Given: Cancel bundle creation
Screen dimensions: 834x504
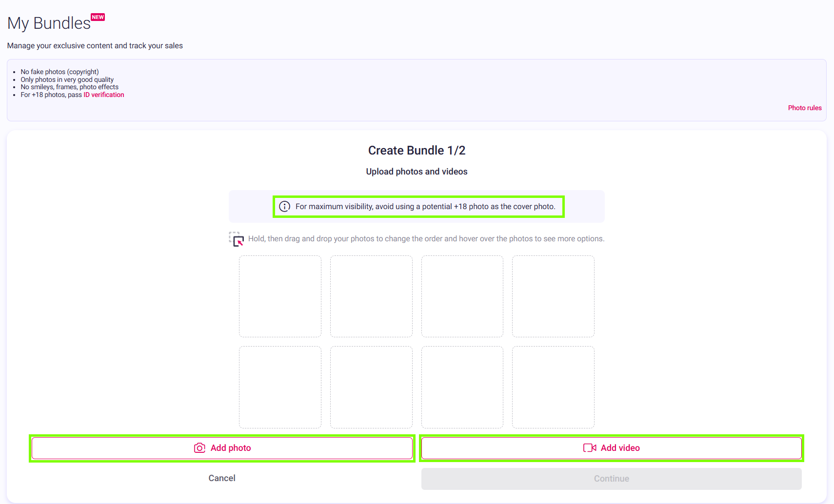Looking at the screenshot, I should click(x=222, y=478).
